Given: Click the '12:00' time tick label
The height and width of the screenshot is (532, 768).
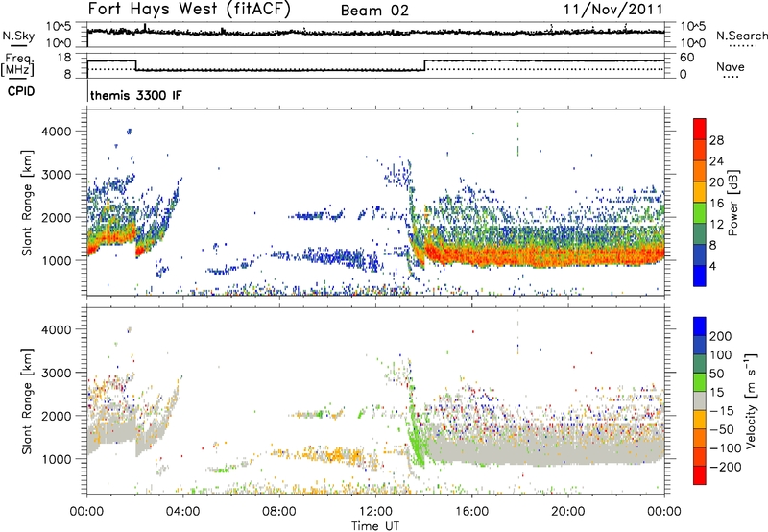Looking at the screenshot, I should [375, 512].
